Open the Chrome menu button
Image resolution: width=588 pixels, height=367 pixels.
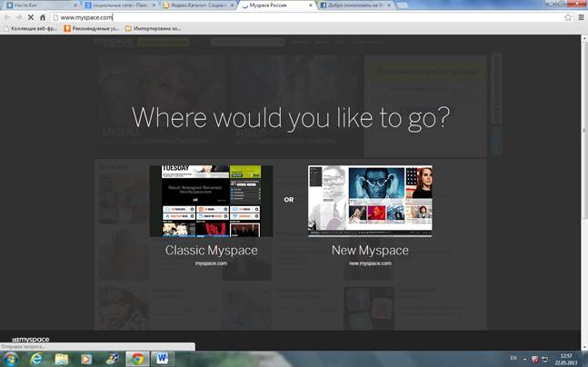click(581, 17)
